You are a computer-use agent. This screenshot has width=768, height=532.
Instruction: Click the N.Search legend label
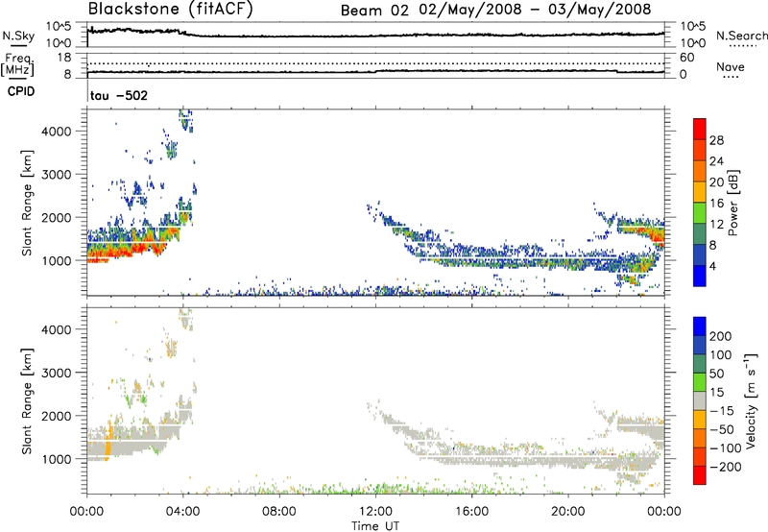[741, 36]
